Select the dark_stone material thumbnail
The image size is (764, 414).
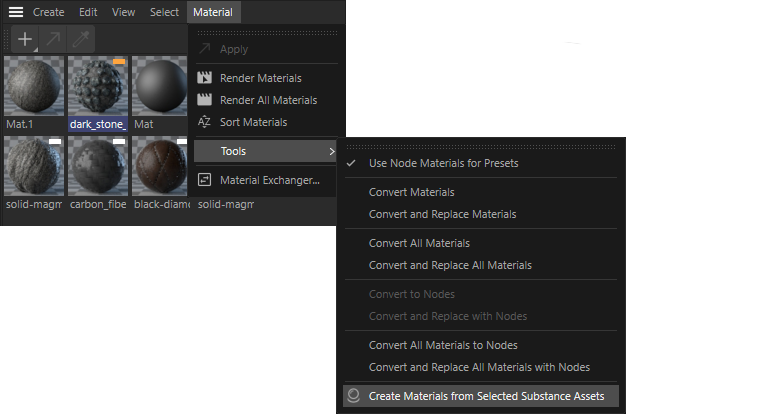click(98, 85)
